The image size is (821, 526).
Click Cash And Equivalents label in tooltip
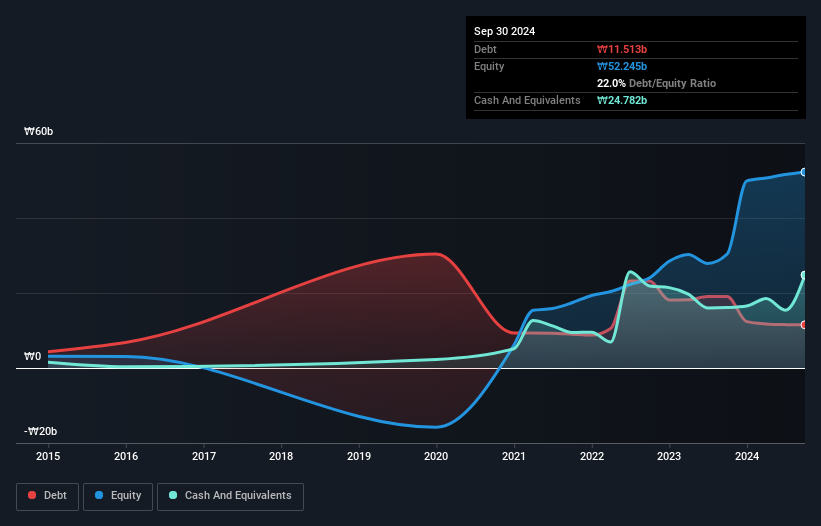click(527, 100)
